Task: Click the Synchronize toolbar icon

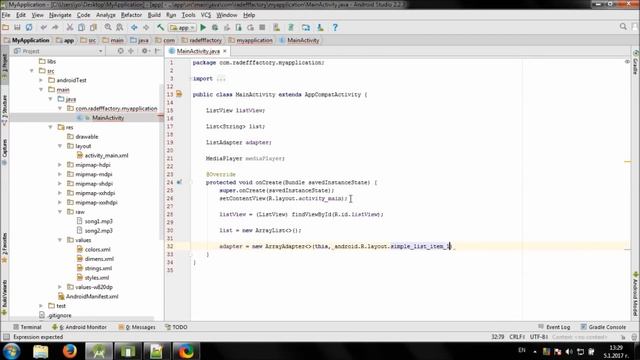Action: coord(29,27)
